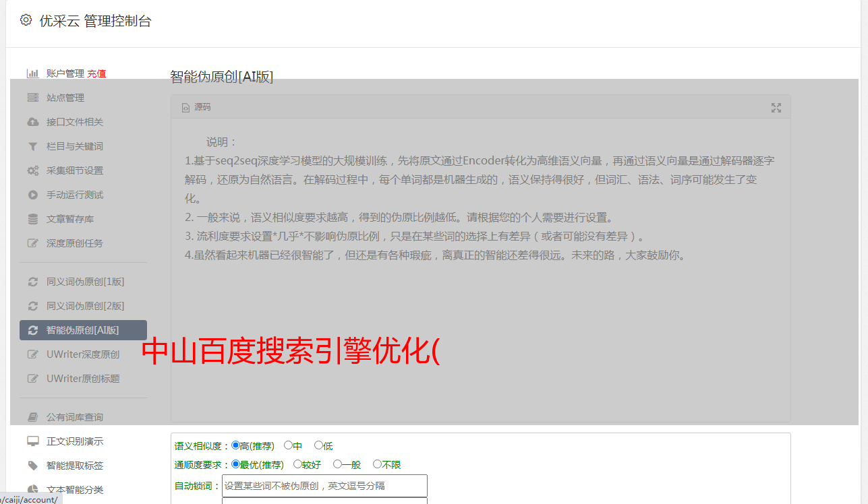The height and width of the screenshot is (504, 868).
Task: Open UWriter原创标题 menu item
Action: pos(83,379)
